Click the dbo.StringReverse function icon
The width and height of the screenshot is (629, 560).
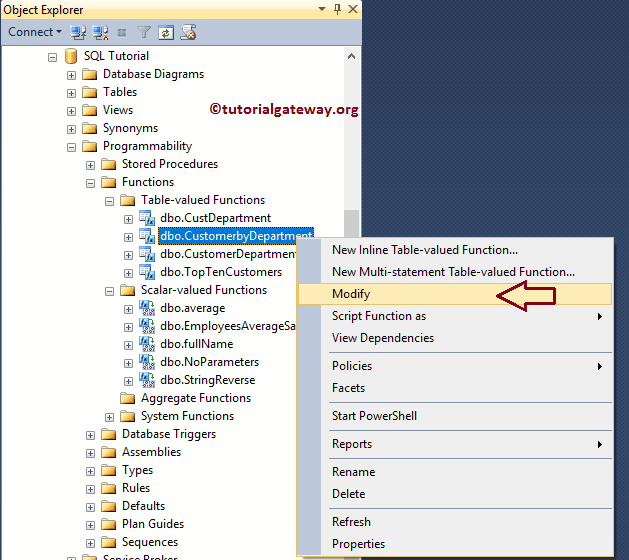[x=147, y=380]
